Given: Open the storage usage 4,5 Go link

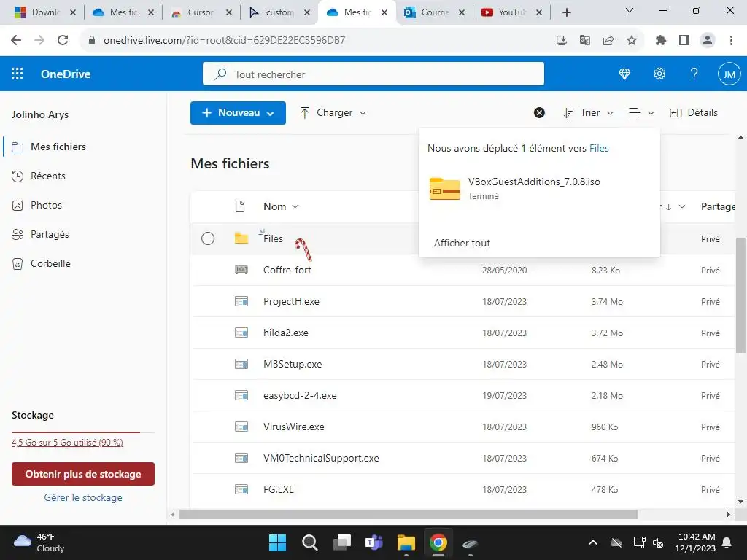Looking at the screenshot, I should [x=67, y=443].
